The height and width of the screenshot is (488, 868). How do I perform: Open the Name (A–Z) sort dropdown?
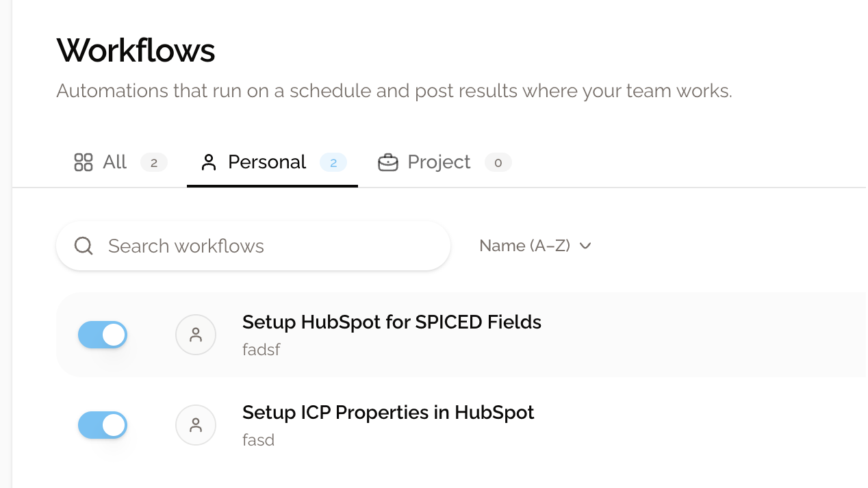(535, 246)
